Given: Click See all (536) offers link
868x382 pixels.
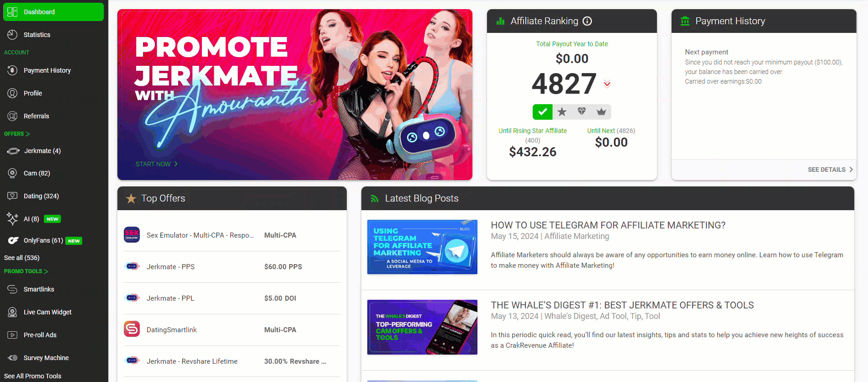Looking at the screenshot, I should pyautogui.click(x=22, y=258).
